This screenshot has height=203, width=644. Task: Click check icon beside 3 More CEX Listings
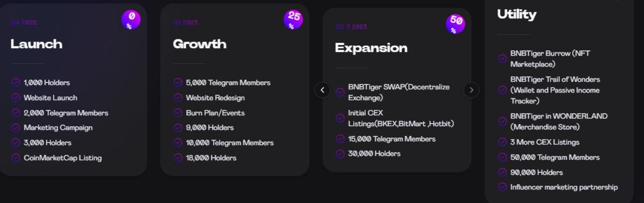pos(502,142)
